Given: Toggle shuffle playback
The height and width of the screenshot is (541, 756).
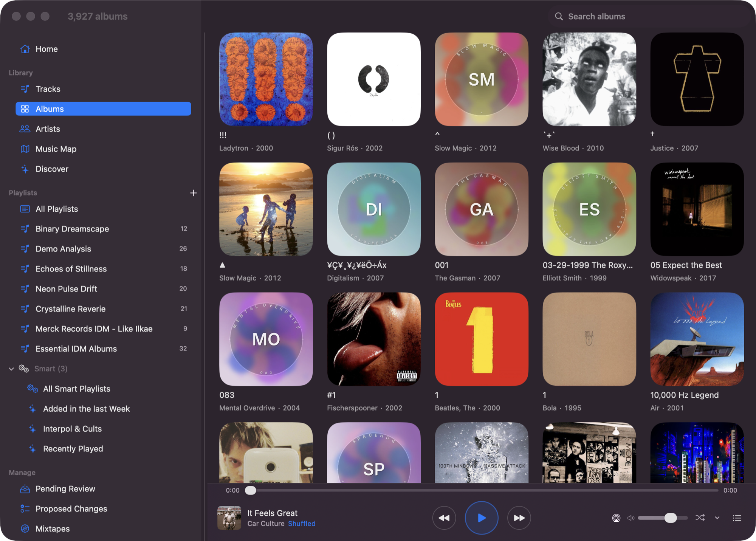Looking at the screenshot, I should [700, 518].
